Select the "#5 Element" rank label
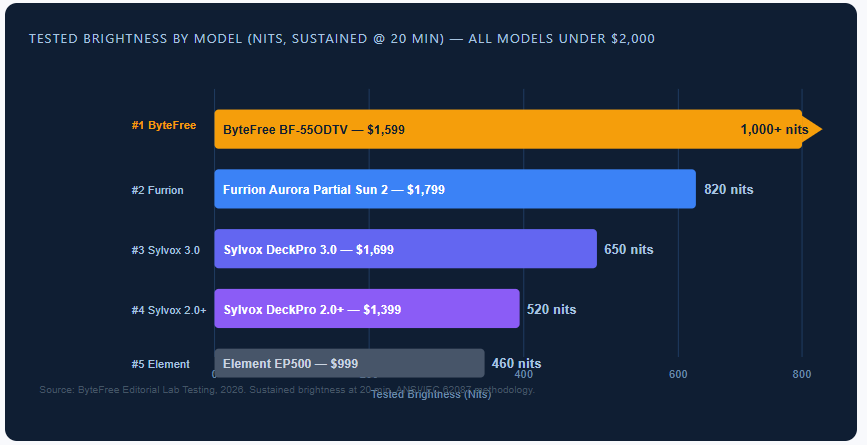Screen dimensions: 867x445 pyautogui.click(x=160, y=364)
